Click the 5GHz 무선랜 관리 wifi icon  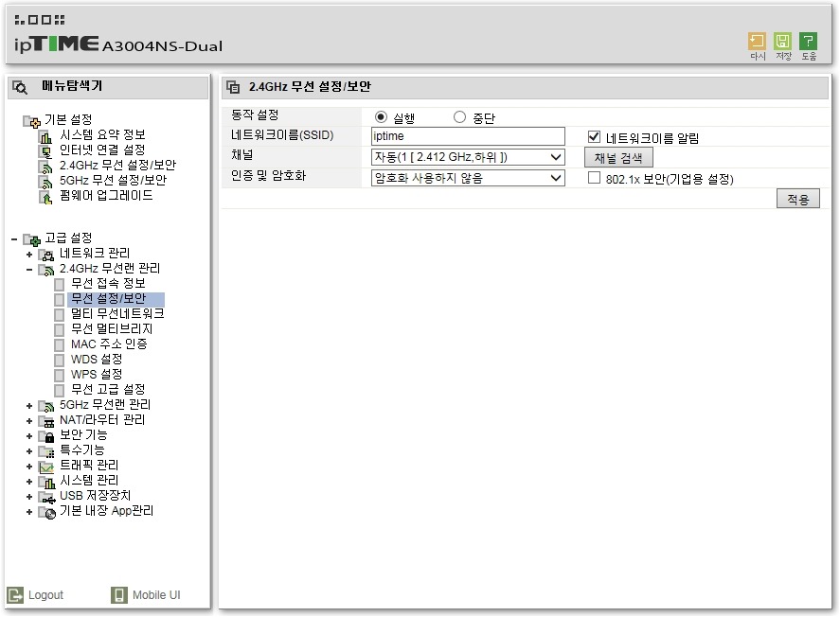point(46,407)
